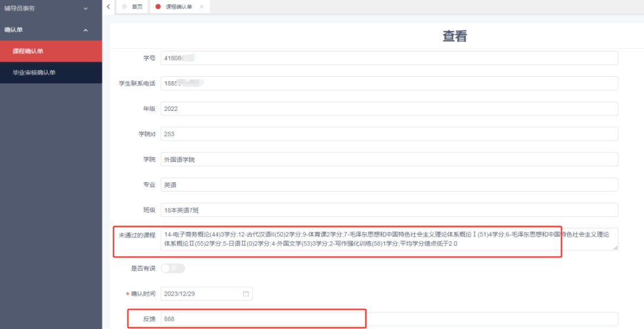Click the red dot on 课程确认单 tab
The width and height of the screenshot is (644, 329).
coord(158,7)
